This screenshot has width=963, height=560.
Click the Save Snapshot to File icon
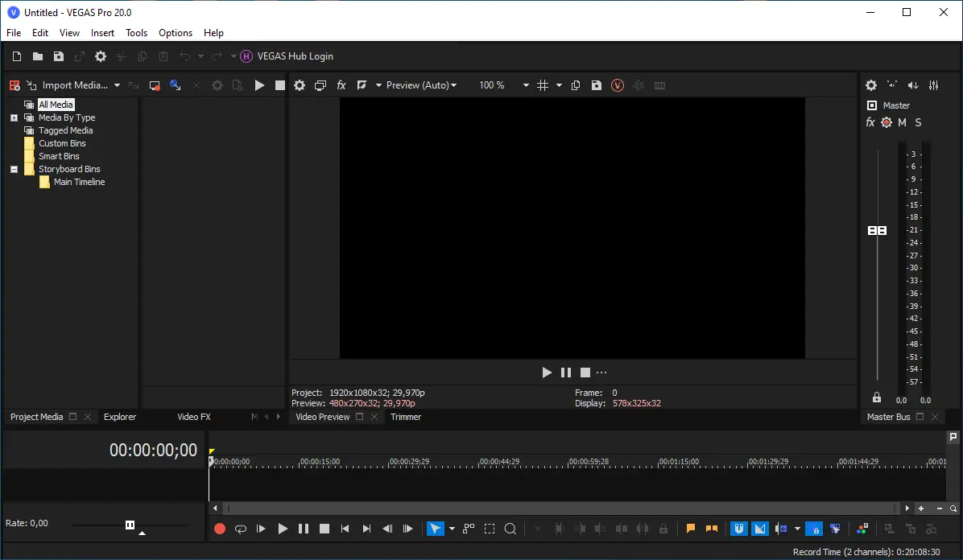point(596,84)
